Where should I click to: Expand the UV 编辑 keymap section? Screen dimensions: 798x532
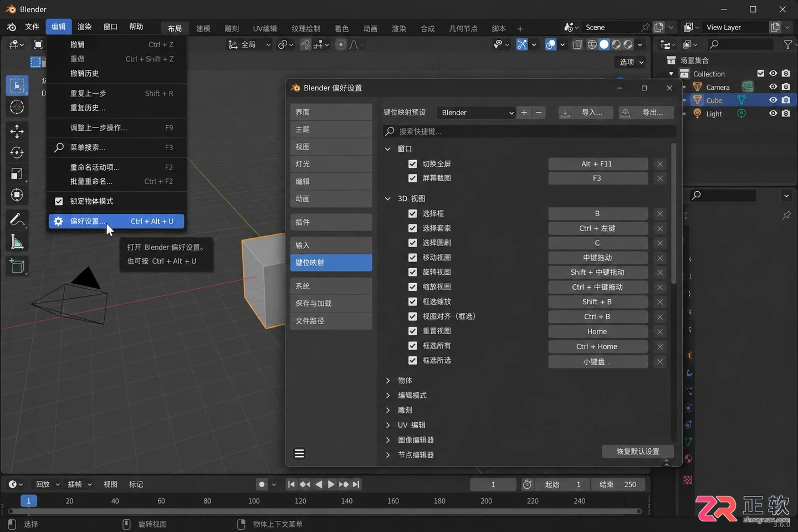tap(388, 425)
